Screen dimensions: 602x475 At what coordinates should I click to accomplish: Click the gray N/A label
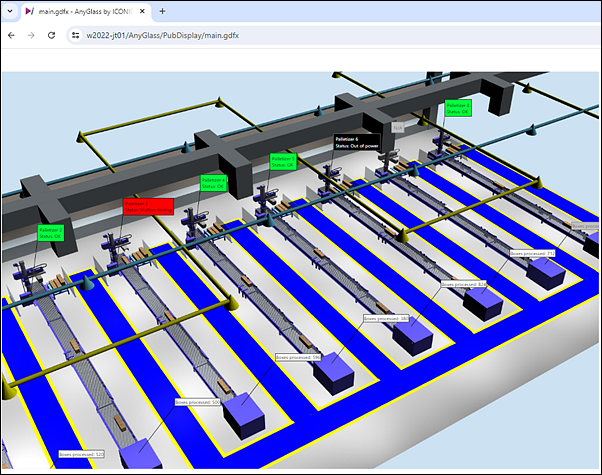tap(398, 127)
